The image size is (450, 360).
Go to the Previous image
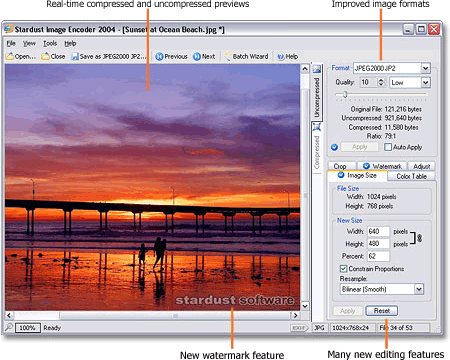point(171,56)
